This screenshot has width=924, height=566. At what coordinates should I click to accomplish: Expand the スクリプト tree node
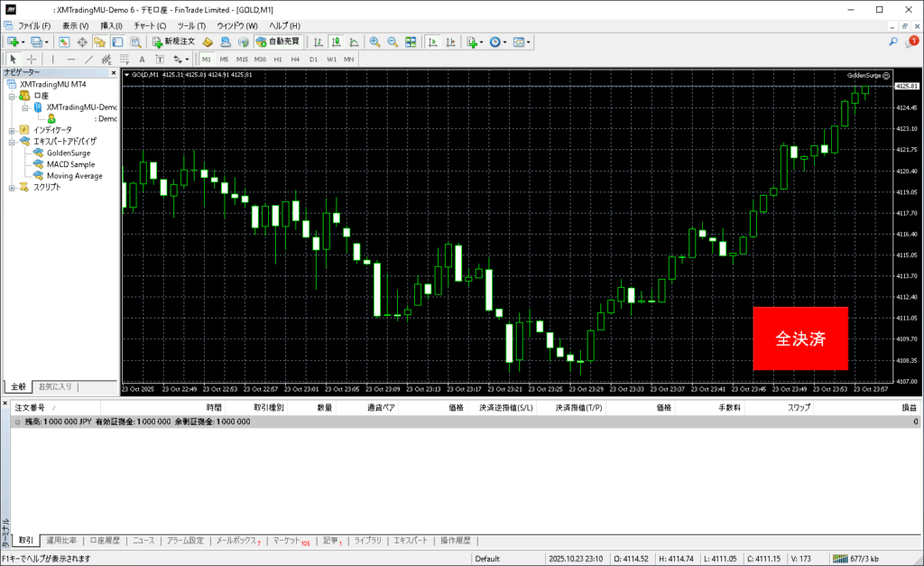[12, 188]
